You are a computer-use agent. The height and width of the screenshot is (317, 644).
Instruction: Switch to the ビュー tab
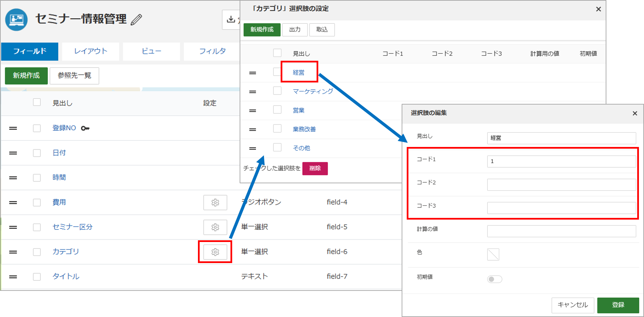pyautogui.click(x=152, y=51)
